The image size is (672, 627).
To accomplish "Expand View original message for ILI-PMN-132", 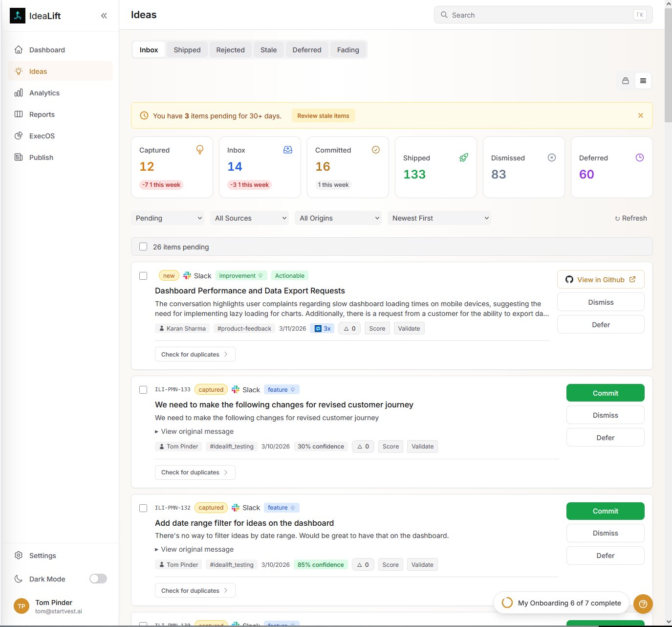I will pyautogui.click(x=195, y=549).
